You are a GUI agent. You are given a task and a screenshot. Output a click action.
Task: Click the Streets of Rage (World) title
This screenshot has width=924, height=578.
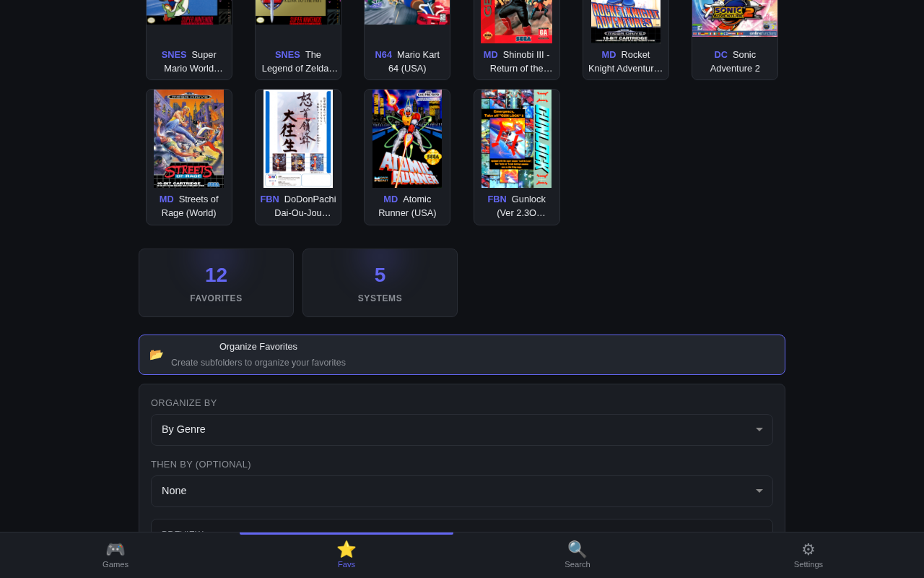(189, 206)
